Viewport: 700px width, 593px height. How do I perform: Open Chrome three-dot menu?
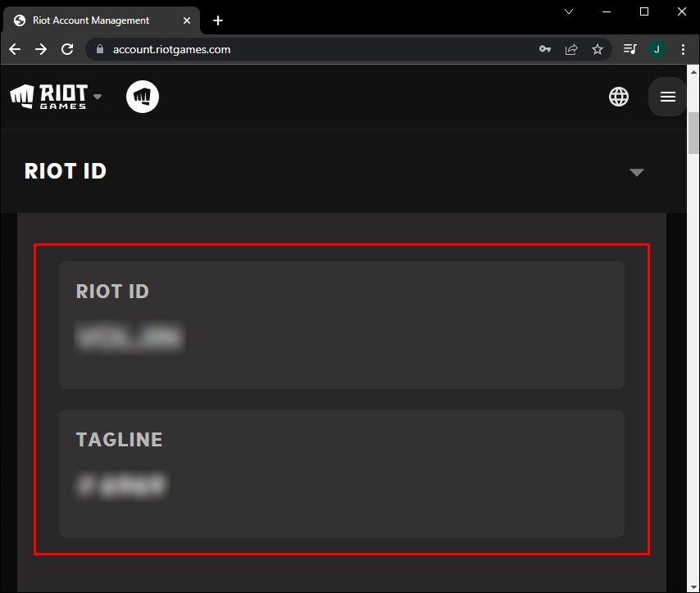point(682,49)
